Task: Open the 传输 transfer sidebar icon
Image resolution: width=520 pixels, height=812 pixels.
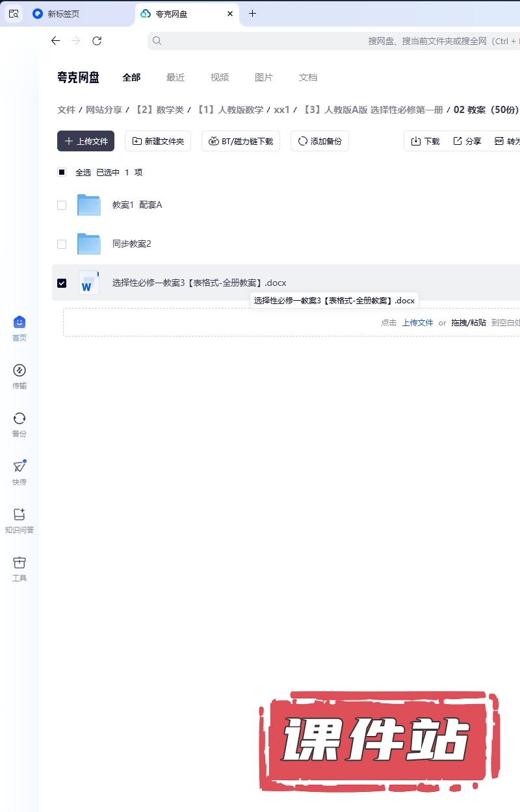Action: [19, 371]
